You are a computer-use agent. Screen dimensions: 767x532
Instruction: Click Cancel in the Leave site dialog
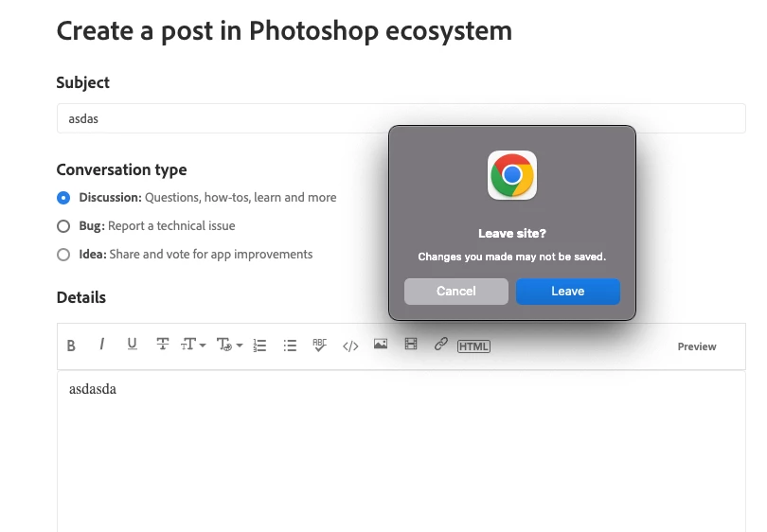pos(455,292)
